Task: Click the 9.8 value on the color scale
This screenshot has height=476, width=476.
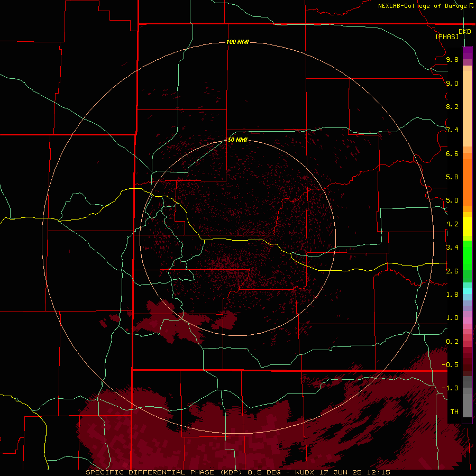Action: click(452, 59)
